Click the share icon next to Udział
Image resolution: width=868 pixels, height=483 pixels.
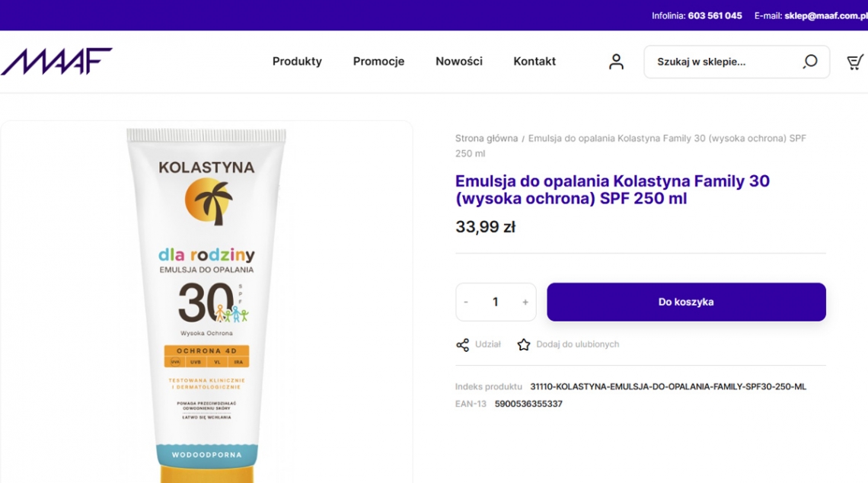462,345
